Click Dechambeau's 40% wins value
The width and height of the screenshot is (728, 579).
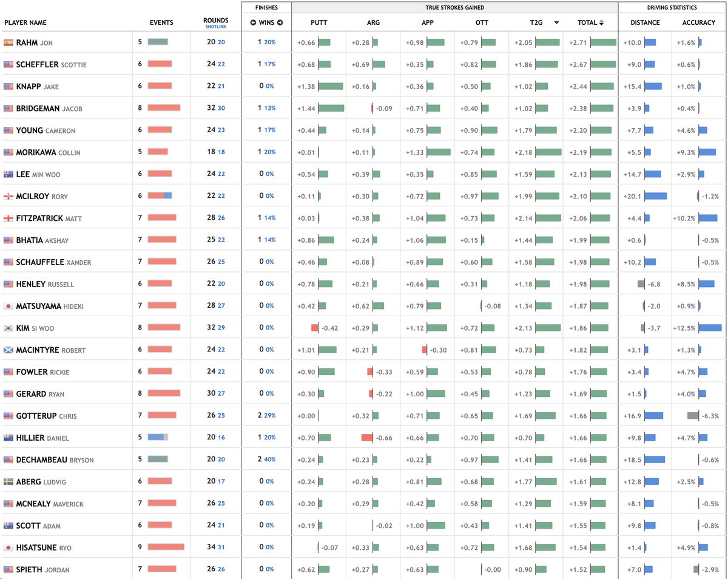270,459
